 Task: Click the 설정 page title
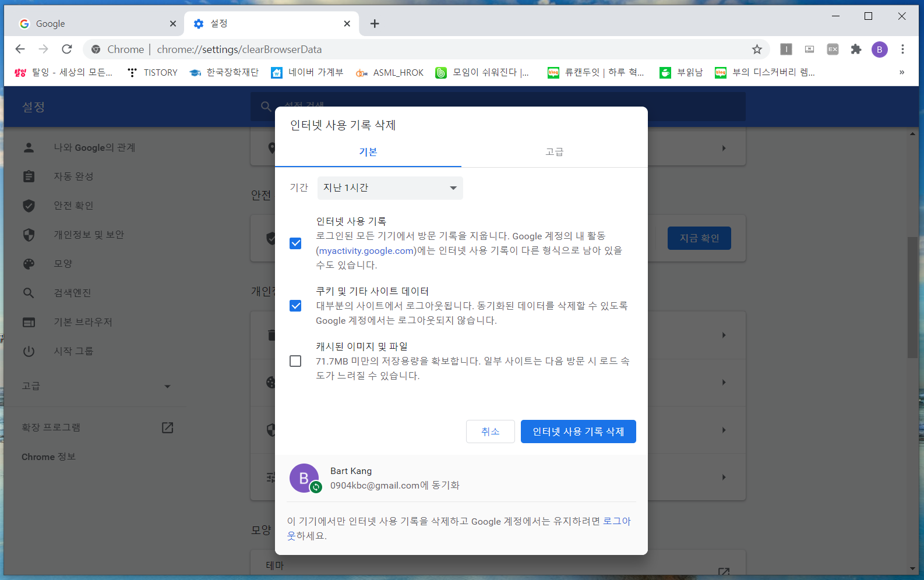33,107
